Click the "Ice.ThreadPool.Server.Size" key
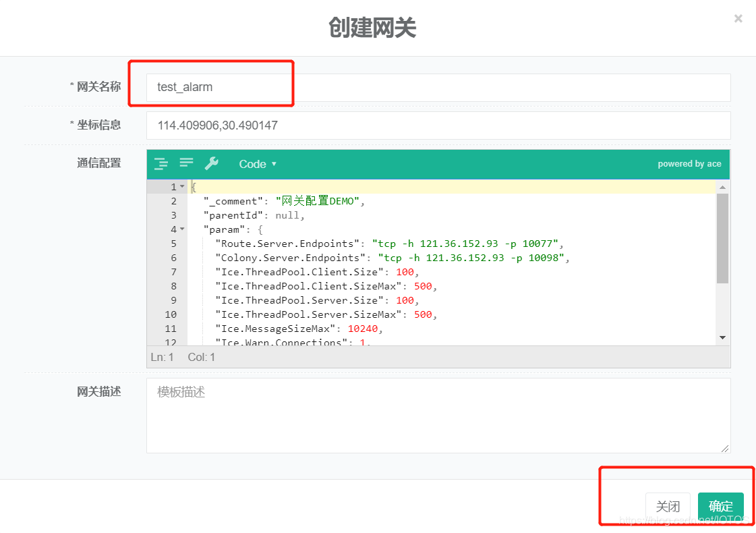 click(x=299, y=300)
